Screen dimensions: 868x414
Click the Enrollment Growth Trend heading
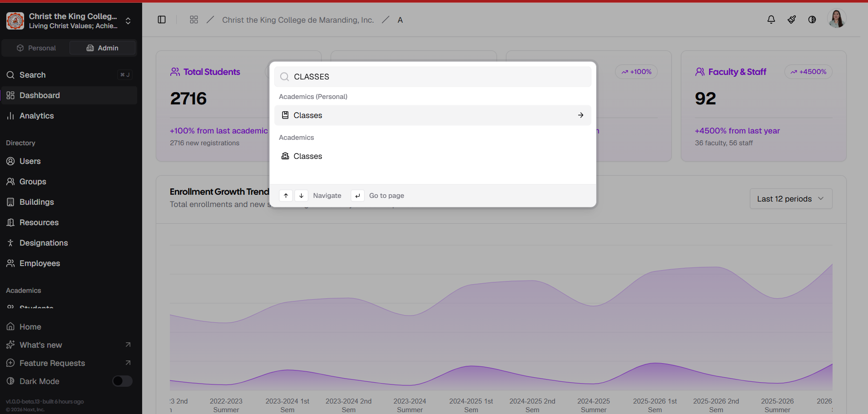(219, 192)
